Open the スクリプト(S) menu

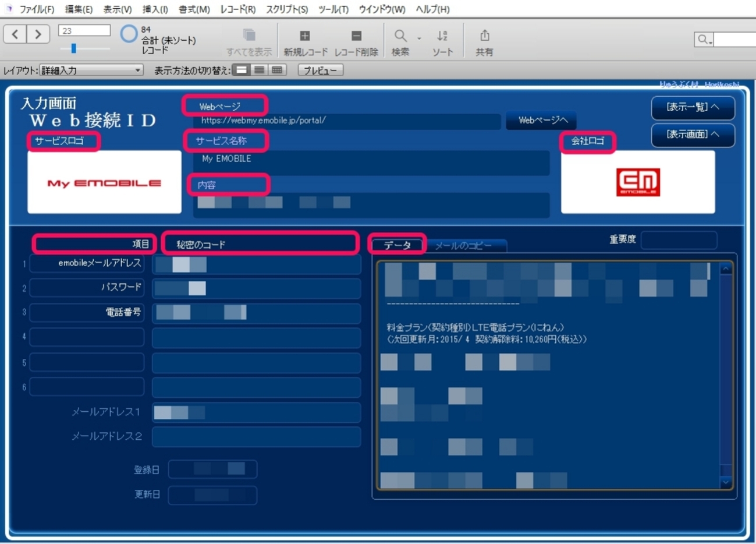click(287, 9)
